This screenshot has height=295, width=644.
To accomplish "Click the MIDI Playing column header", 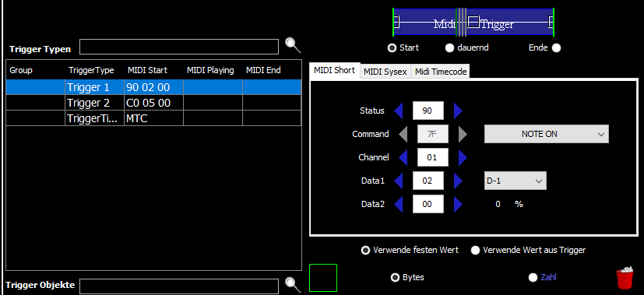I will click(213, 70).
